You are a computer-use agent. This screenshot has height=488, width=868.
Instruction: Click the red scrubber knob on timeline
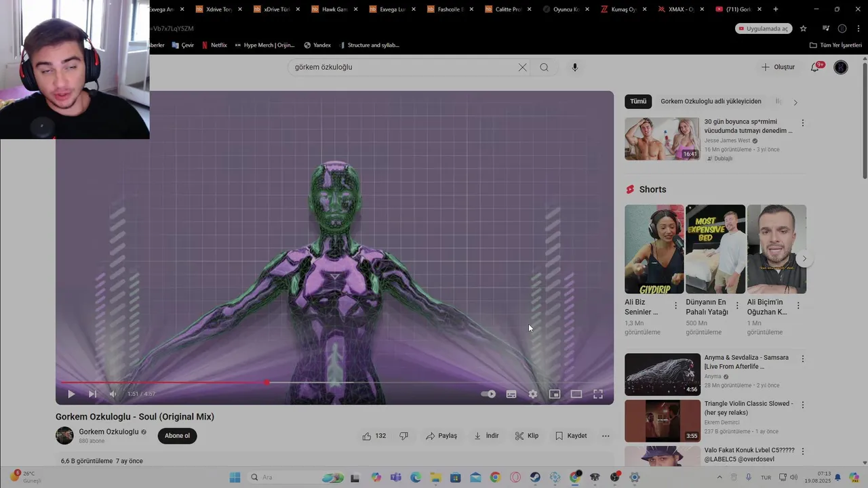point(267,383)
